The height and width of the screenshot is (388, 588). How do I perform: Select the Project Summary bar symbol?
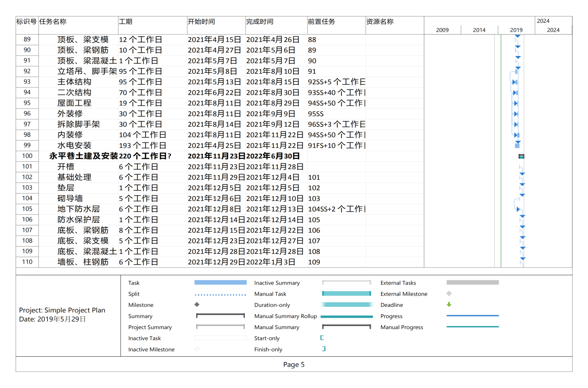tap(220, 327)
